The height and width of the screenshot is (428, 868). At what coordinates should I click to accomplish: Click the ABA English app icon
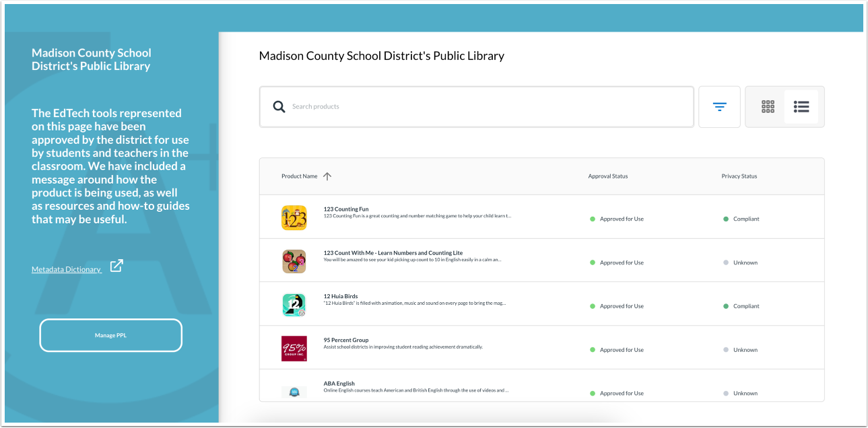point(294,391)
